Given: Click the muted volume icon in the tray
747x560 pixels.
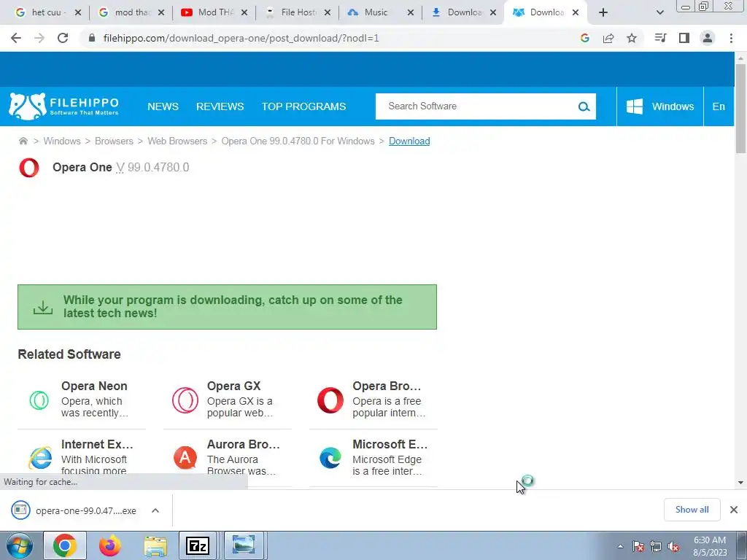Looking at the screenshot, I should (x=673, y=547).
